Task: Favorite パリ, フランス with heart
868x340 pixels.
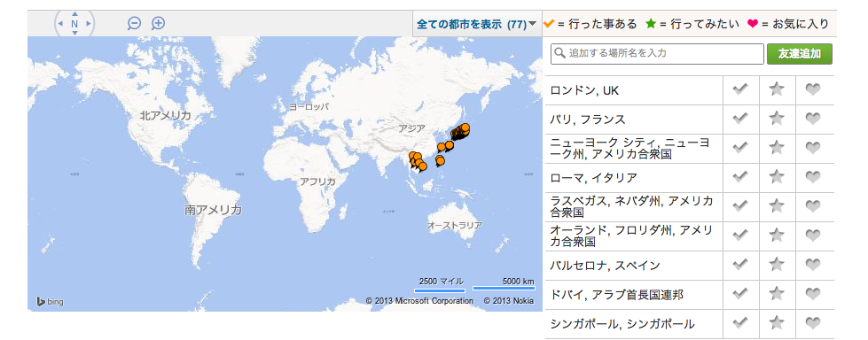Action: 813,119
